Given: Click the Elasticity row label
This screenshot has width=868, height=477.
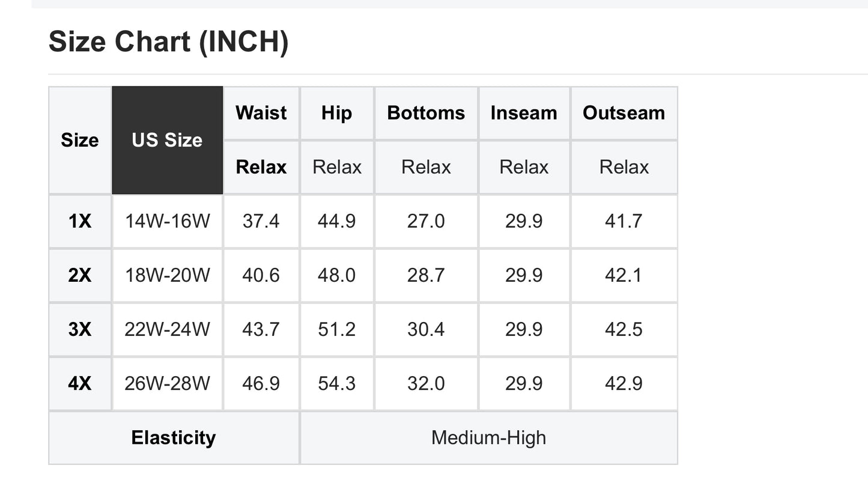Looking at the screenshot, I should pos(174,437).
